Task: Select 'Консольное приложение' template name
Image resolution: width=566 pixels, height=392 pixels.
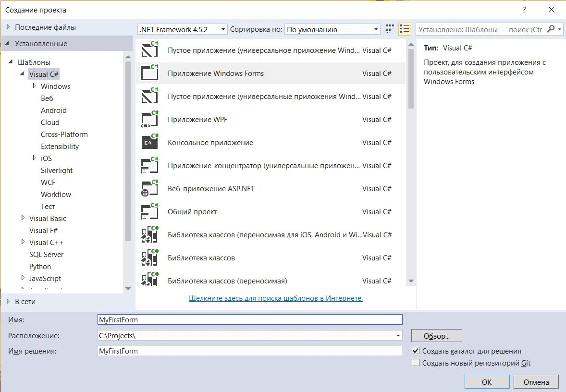Action: click(210, 143)
